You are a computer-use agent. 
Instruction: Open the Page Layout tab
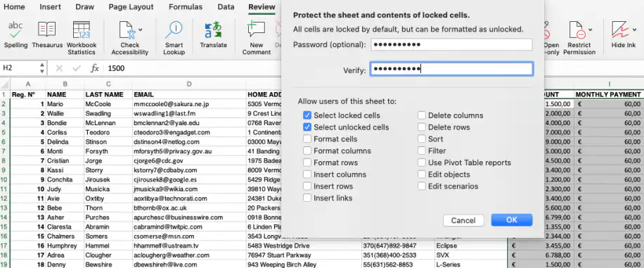(x=131, y=7)
